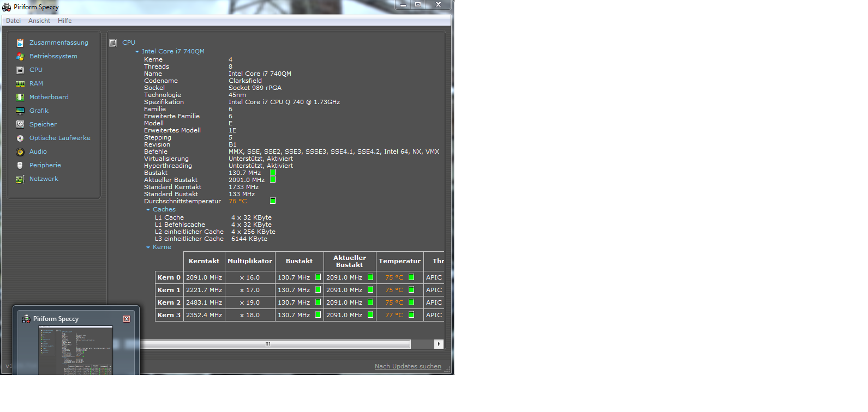Image resolution: width=868 pixels, height=412 pixels.
Task: Click the green indicator beside Durchschnittstemperatur
Action: [x=273, y=201]
